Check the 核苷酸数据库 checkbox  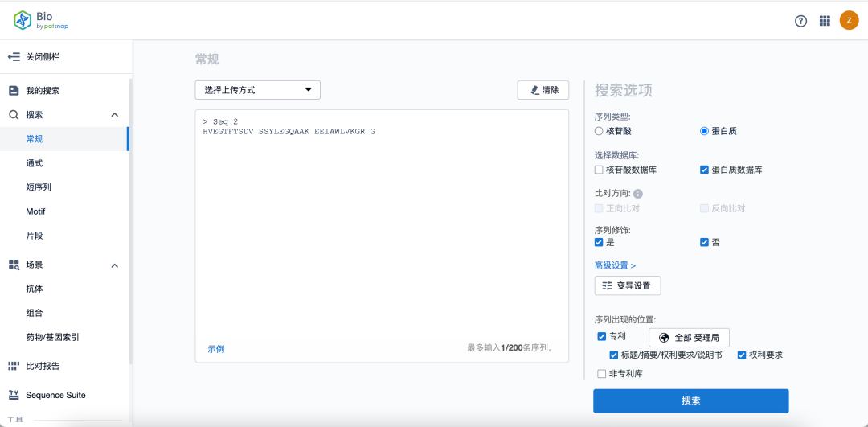[599, 170]
